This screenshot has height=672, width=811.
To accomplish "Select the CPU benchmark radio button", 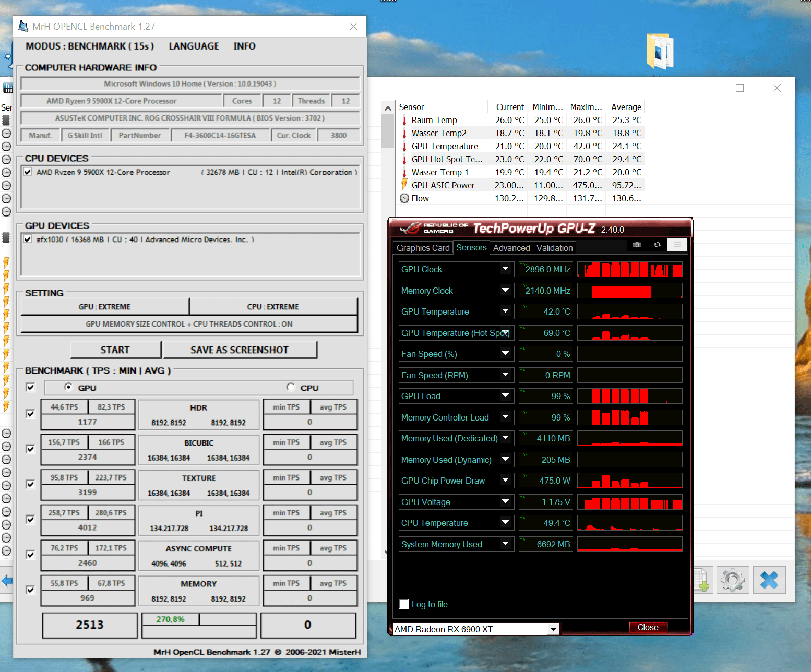I will (291, 387).
